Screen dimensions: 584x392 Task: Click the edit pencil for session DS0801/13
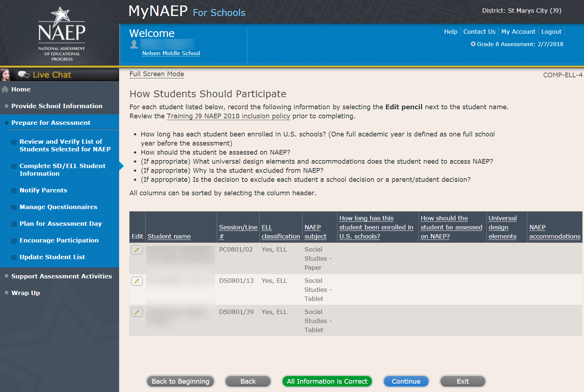tap(137, 281)
